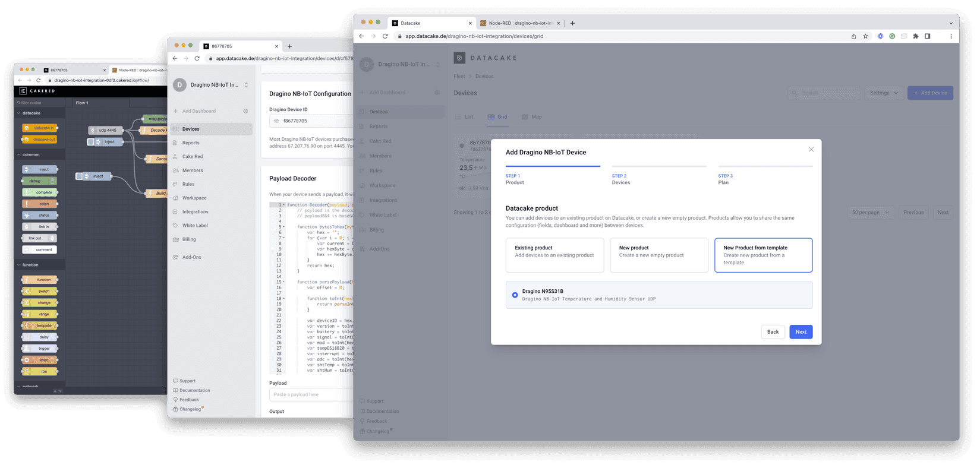Open Workspace in middle window sidebar
The image size is (980, 468).
coord(212,198)
